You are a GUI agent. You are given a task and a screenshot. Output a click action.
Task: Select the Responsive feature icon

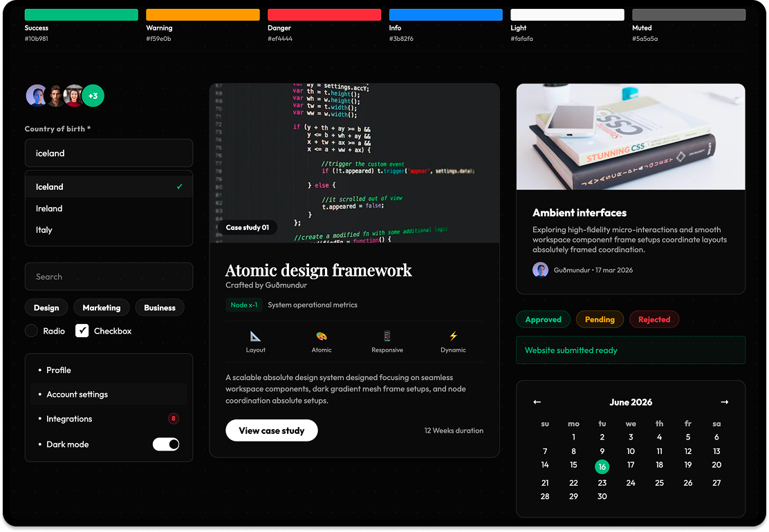coord(387,337)
